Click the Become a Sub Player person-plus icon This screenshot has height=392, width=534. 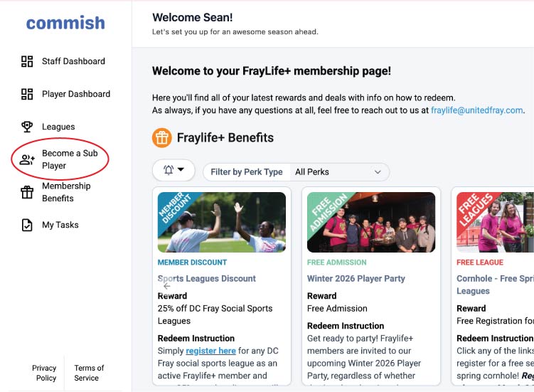[x=27, y=159]
